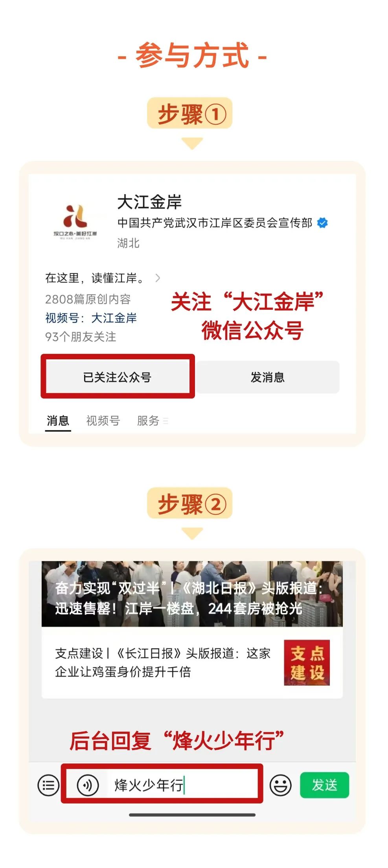Tap the voice input icon

(88, 786)
